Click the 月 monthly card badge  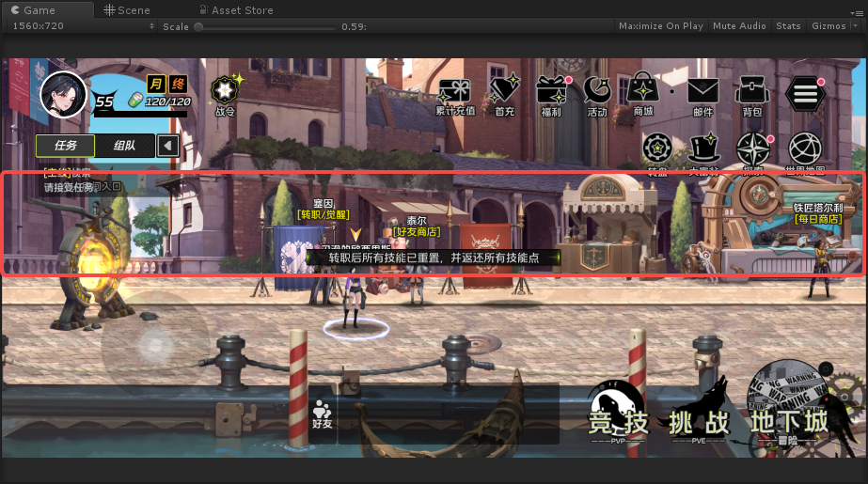pyautogui.click(x=156, y=84)
